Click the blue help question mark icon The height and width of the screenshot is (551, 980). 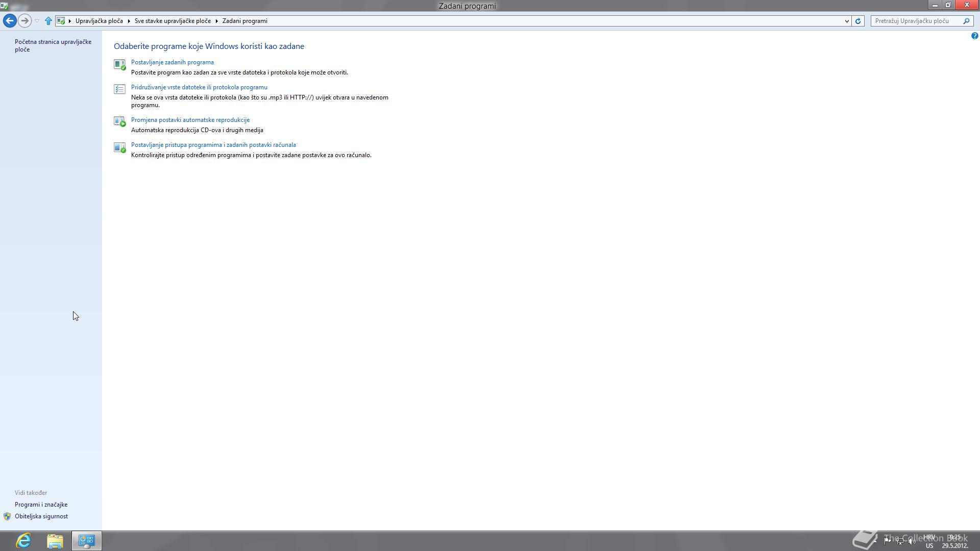point(974,36)
